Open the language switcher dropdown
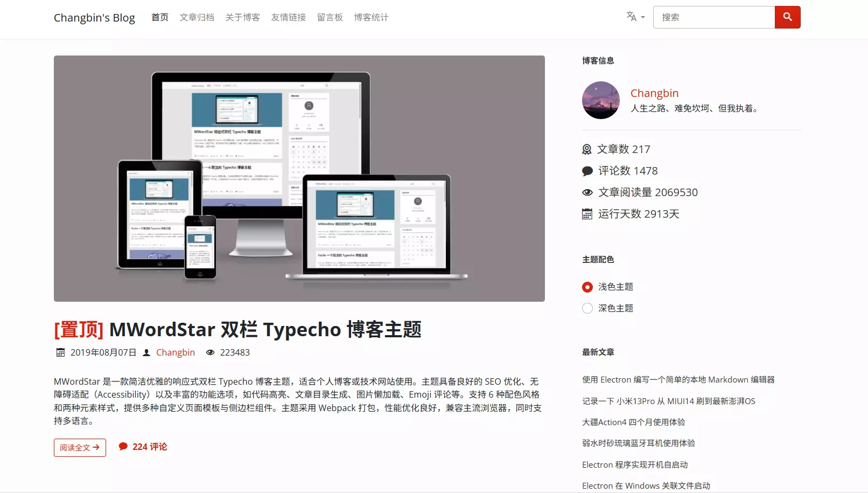Screen dimensions: 868x493 pos(635,17)
